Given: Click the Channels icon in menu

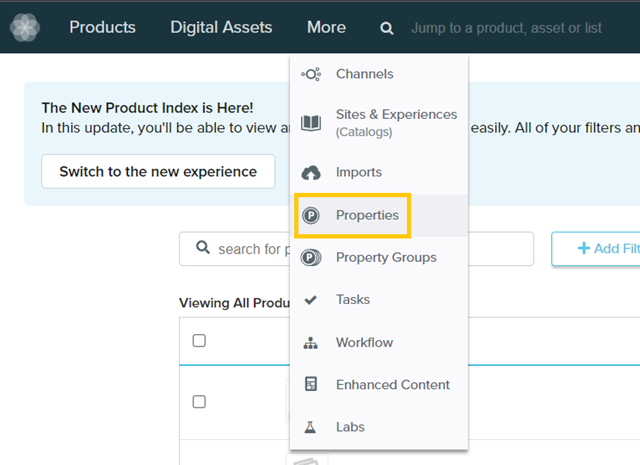Looking at the screenshot, I should click(311, 74).
